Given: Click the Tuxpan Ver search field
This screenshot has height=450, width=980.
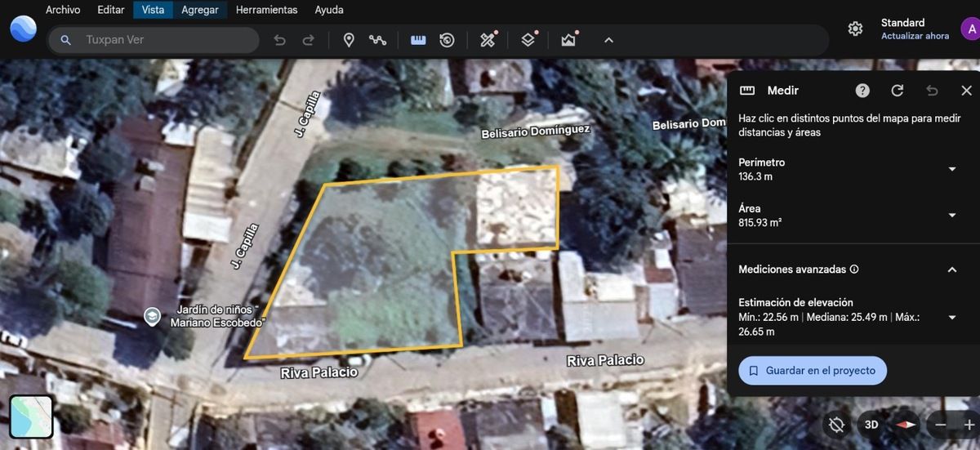Looking at the screenshot, I should pos(163,40).
